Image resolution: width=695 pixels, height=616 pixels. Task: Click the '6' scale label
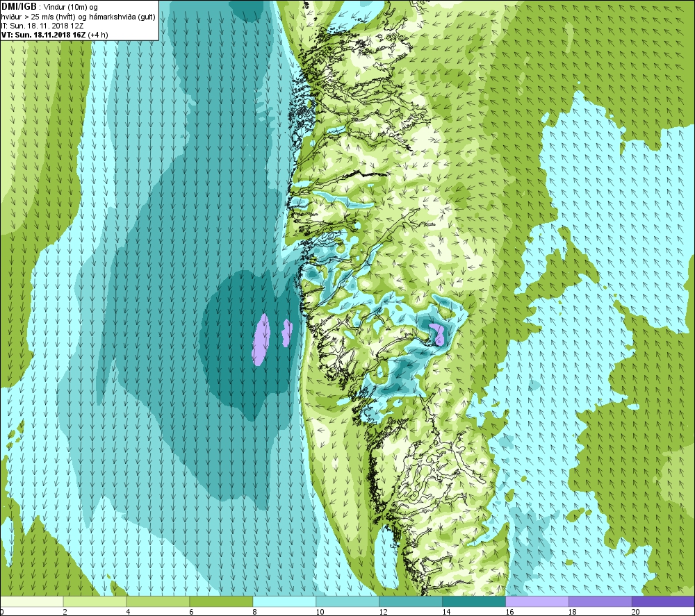point(192,612)
